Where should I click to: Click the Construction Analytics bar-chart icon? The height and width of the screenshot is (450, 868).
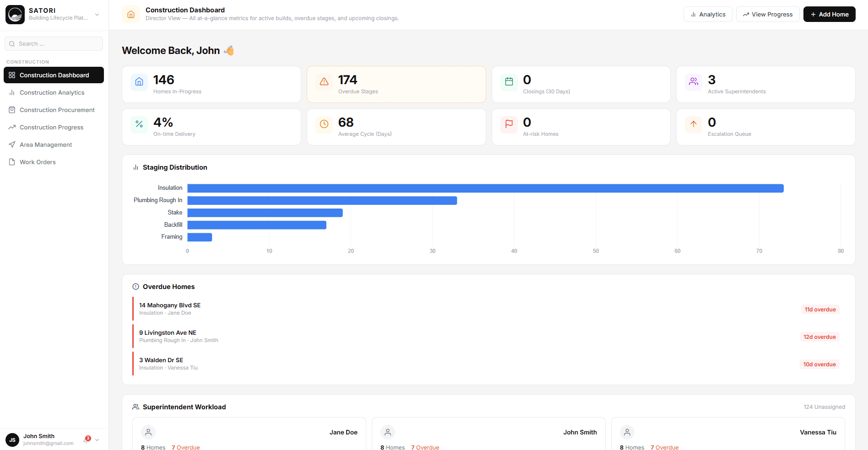(12, 92)
